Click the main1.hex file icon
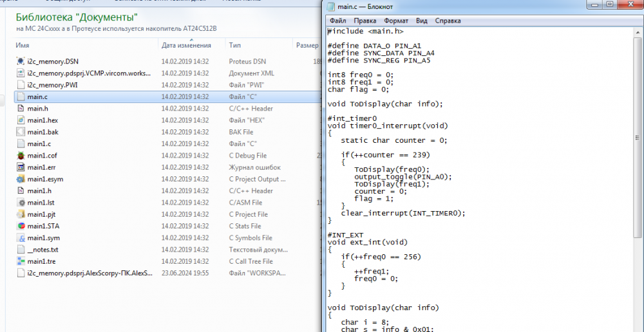The height and width of the screenshot is (332, 644). point(21,120)
